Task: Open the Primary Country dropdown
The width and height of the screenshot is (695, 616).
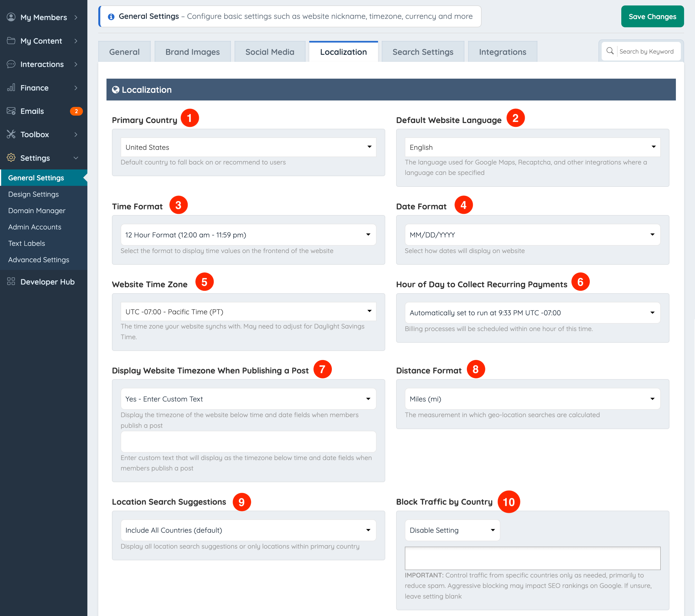Action: coord(248,147)
